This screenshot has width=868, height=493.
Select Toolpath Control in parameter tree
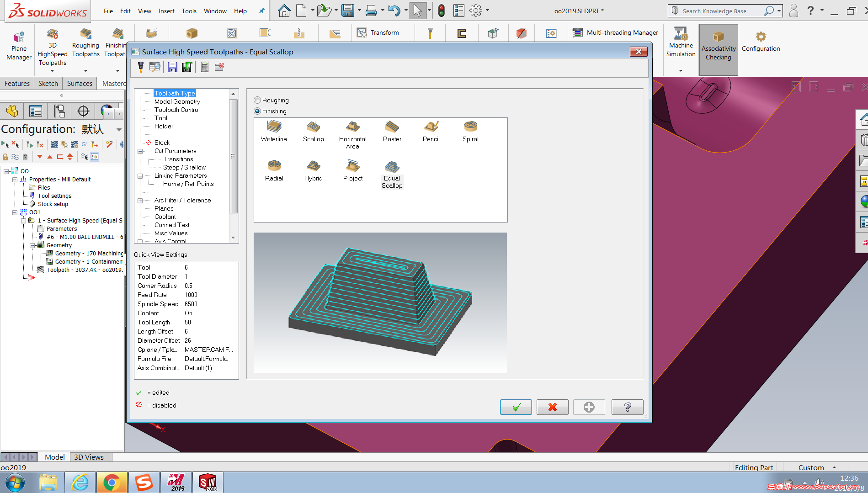pos(177,110)
